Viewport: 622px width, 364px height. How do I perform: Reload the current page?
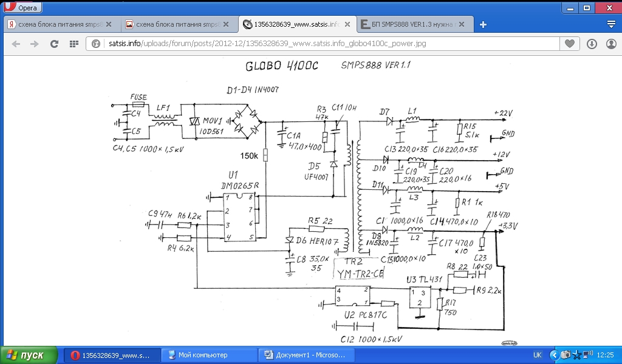54,44
